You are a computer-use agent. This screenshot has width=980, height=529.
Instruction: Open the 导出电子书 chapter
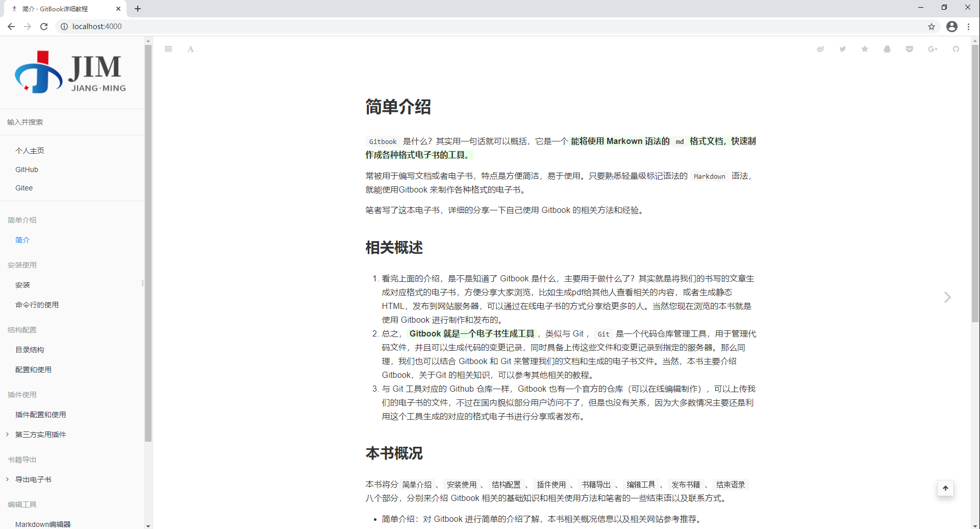(33, 479)
